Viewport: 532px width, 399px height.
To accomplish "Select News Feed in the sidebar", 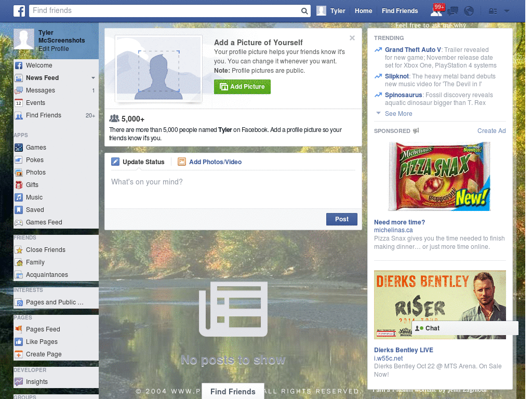I will coord(42,78).
